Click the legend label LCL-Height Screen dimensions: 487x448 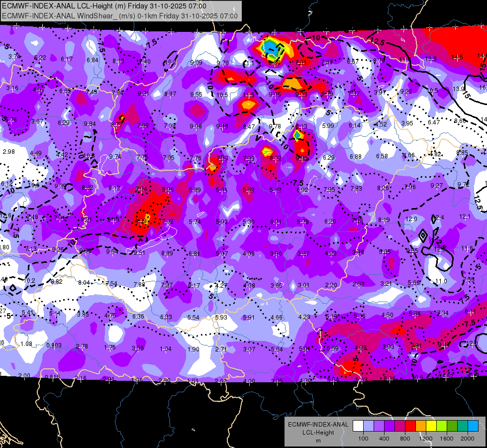(x=318, y=433)
